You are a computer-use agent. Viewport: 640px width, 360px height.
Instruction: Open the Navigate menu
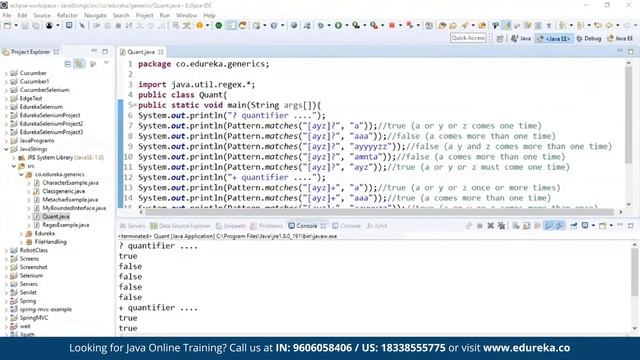pyautogui.click(x=95, y=15)
